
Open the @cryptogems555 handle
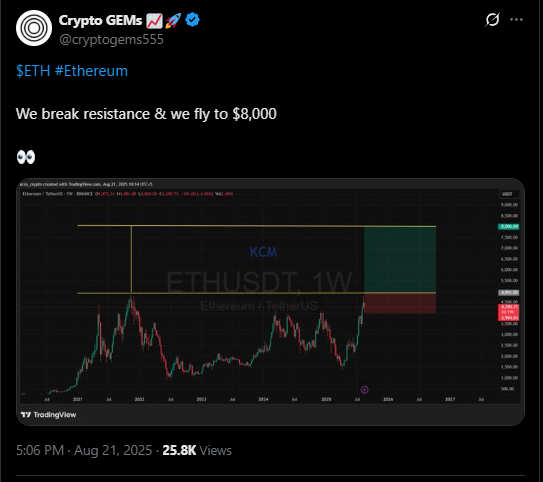[112, 39]
